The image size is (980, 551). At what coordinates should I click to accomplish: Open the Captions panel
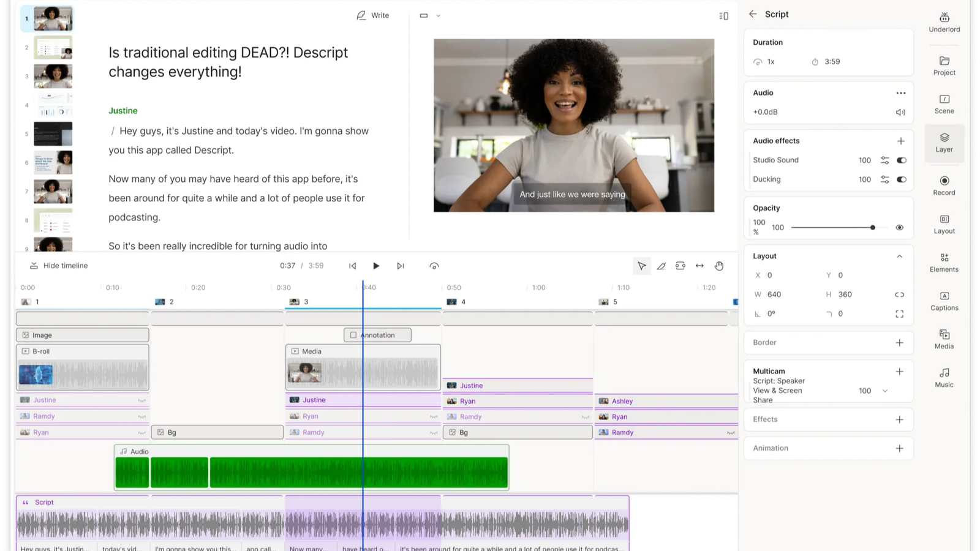944,301
